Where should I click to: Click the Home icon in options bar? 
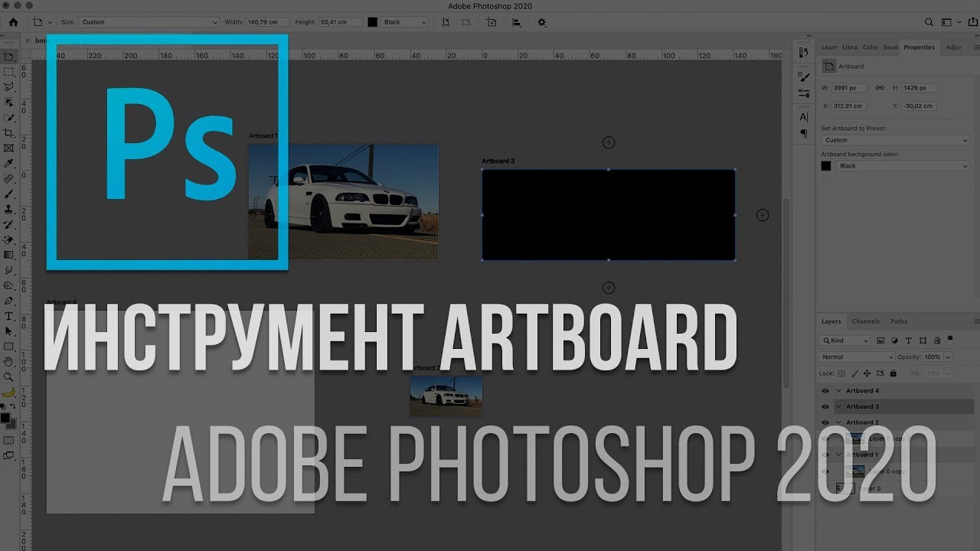(13, 22)
